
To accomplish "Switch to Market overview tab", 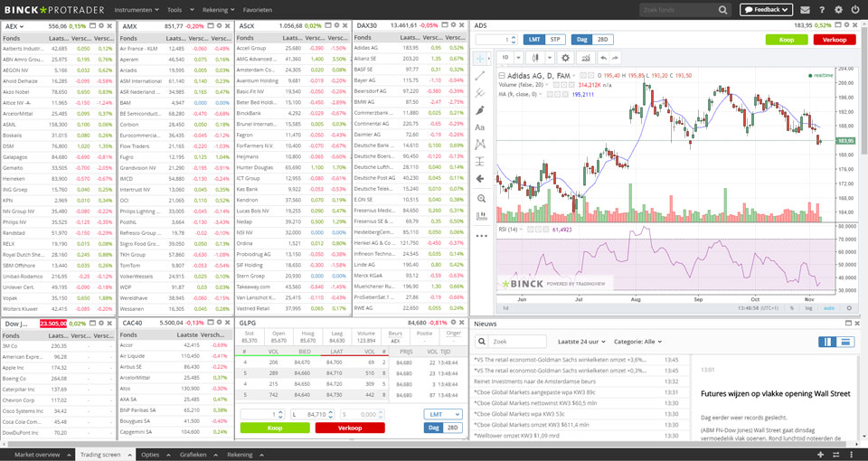I will (x=37, y=455).
